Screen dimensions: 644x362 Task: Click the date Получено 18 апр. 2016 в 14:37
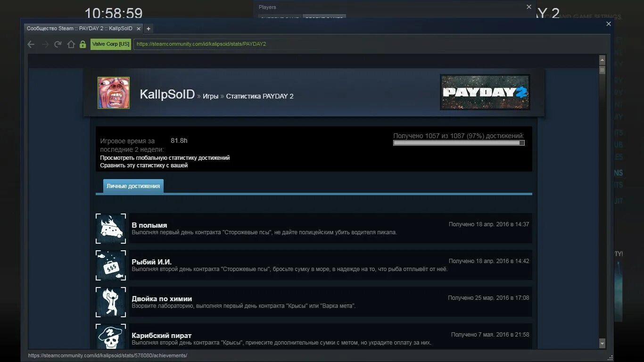point(489,224)
